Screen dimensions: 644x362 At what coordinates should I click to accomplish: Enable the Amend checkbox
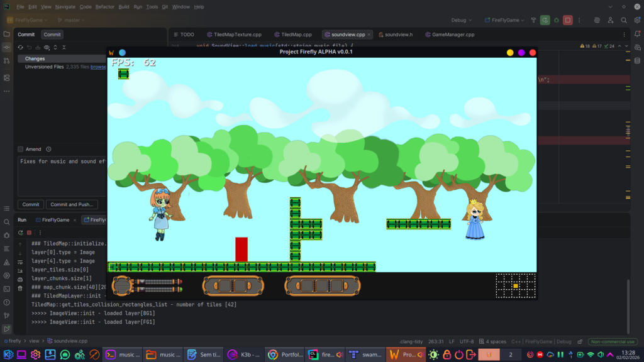[x=21, y=149]
